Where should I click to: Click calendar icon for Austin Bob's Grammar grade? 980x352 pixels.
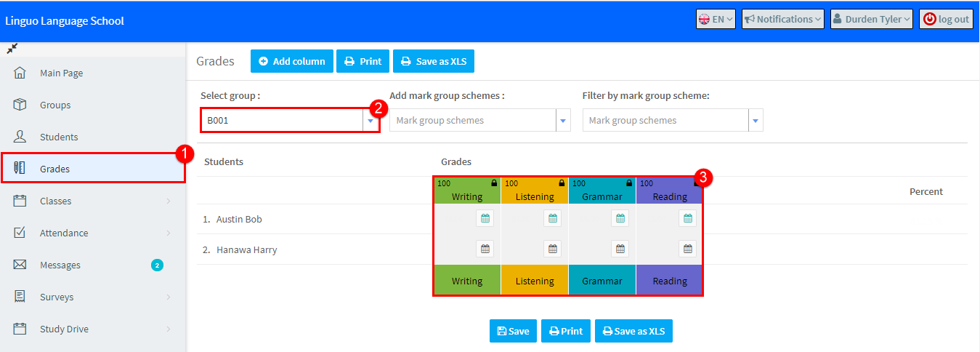click(620, 218)
